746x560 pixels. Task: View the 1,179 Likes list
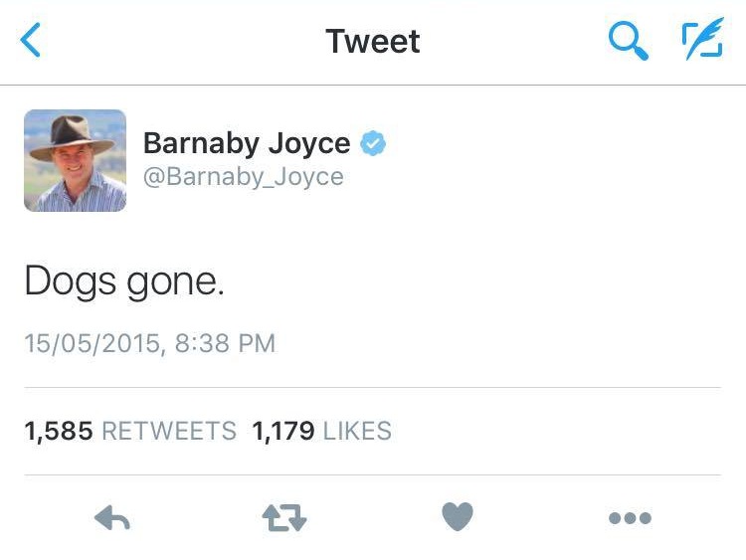tap(321, 431)
